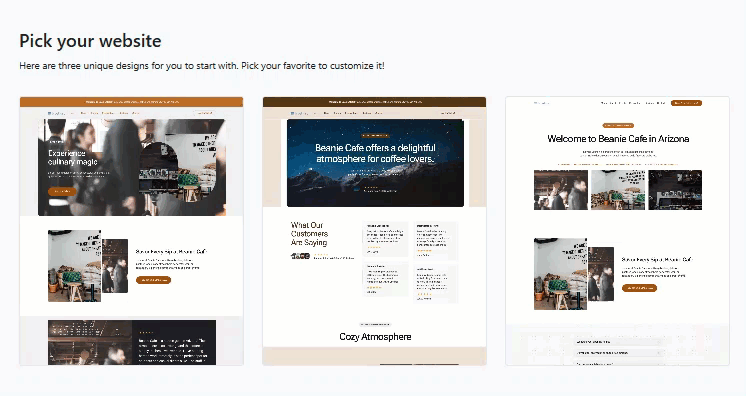Click the 'Here are three unique designs' description text
This screenshot has height=396, width=746.
(202, 66)
